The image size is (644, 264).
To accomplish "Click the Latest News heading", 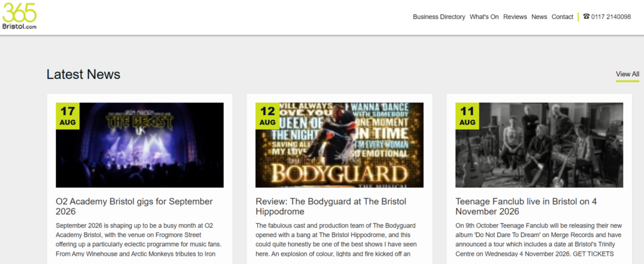I will [x=84, y=74].
